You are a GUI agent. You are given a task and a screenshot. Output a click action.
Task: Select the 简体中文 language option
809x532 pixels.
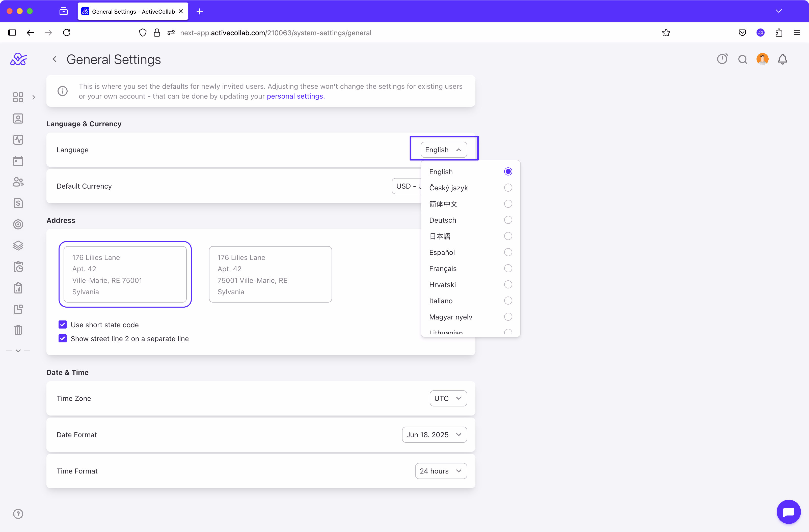470,204
